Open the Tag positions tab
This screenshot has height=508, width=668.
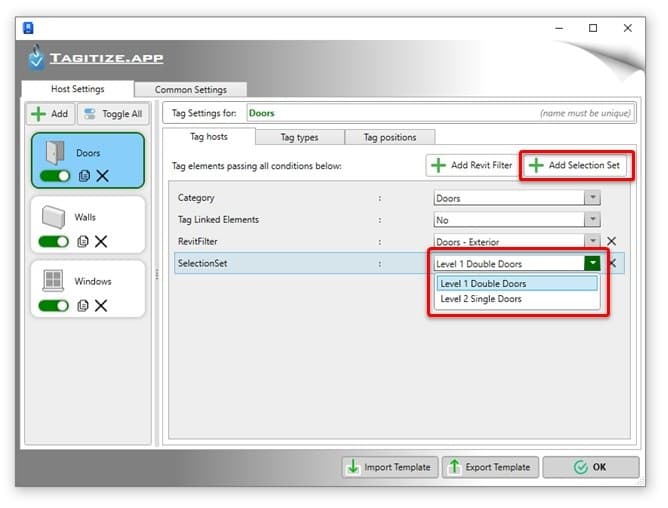[x=390, y=138]
